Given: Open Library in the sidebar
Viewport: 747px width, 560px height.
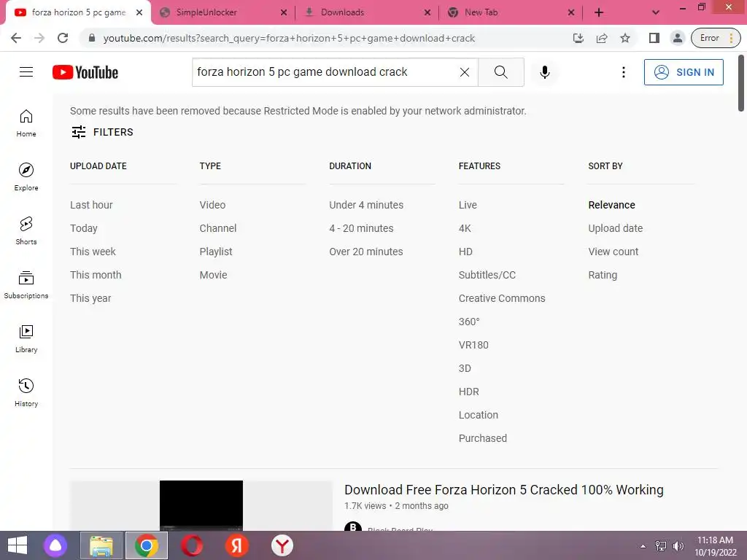Looking at the screenshot, I should point(26,338).
